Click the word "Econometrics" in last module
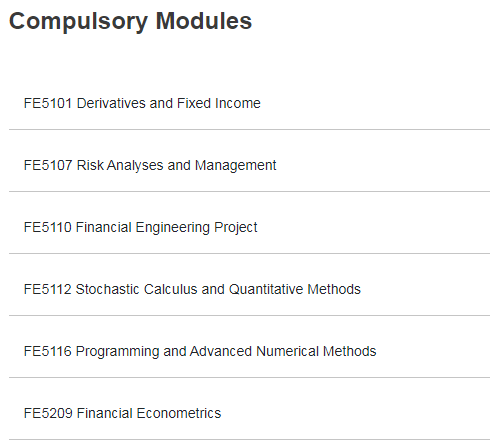The image size is (490, 440). [179, 413]
